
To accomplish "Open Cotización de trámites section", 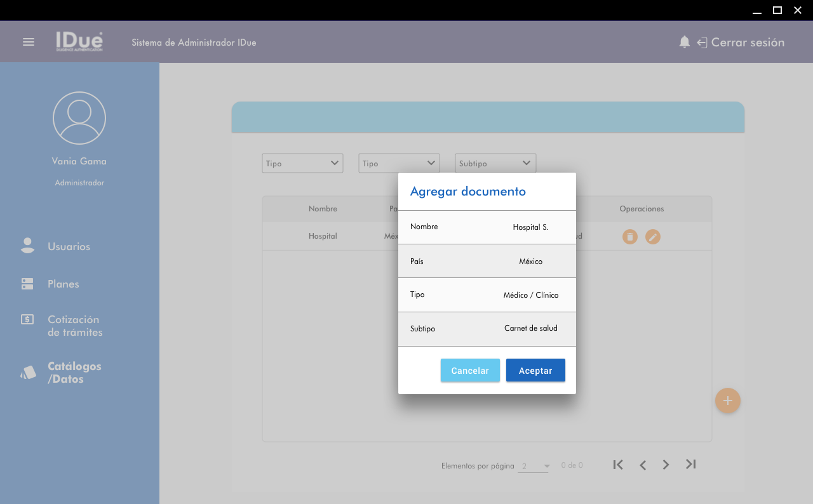I will click(x=74, y=326).
